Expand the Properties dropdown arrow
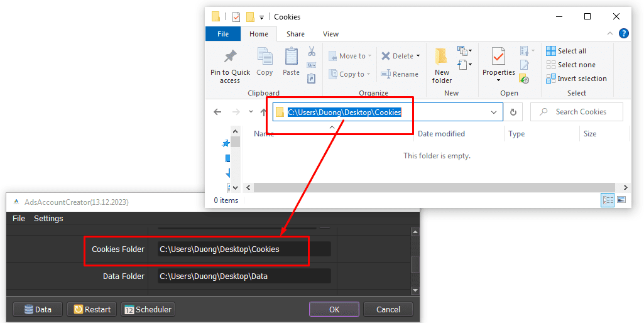Image resolution: width=644 pixels, height=323 pixels. [x=499, y=80]
